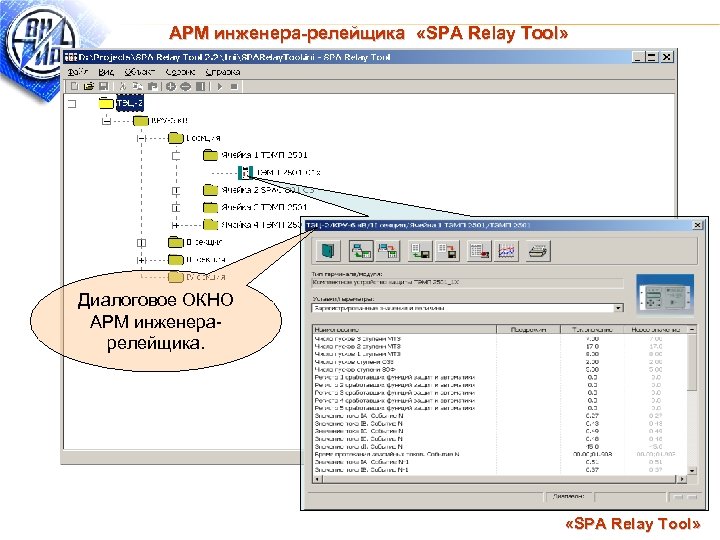
Task: Click the Новое значение column header
Action: pos(656,329)
